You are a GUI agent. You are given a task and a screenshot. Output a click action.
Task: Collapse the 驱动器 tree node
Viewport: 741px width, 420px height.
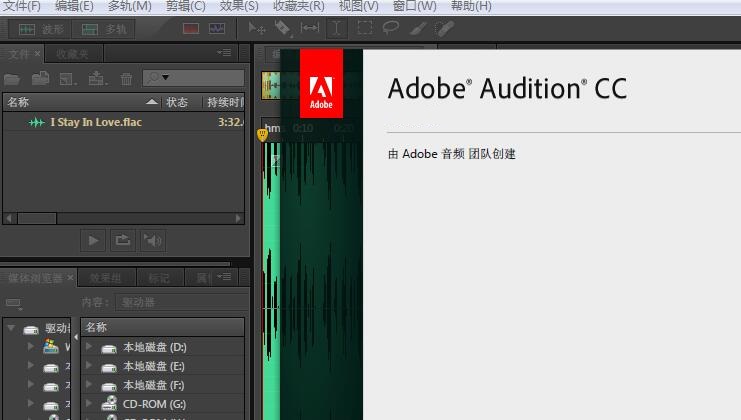point(11,327)
